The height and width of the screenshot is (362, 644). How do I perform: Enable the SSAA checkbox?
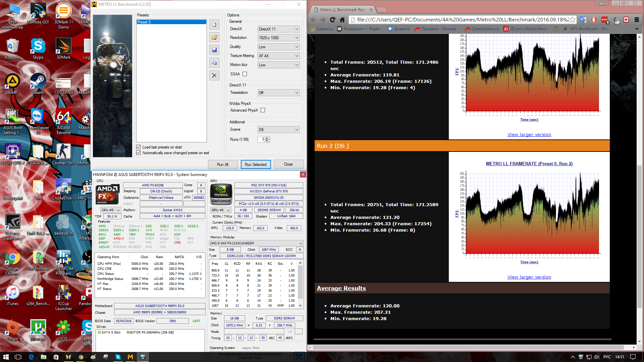point(245,74)
